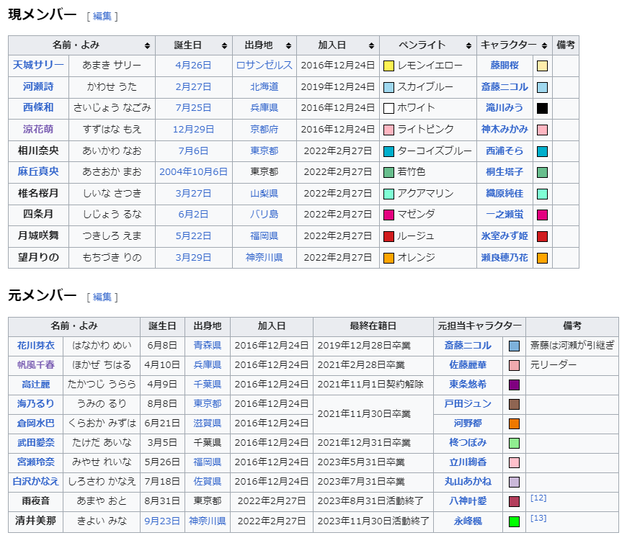Click the ルージュ penlight color swatch

click(389, 236)
